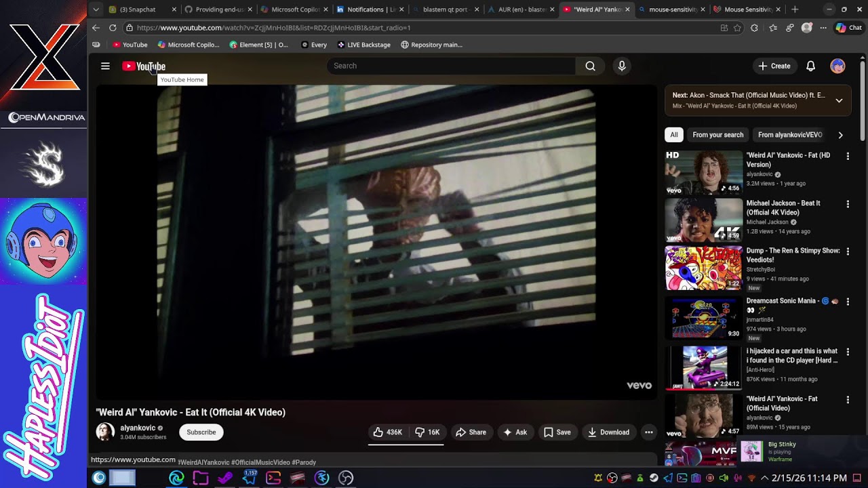
Task: Save the video to a playlist
Action: pos(557,432)
